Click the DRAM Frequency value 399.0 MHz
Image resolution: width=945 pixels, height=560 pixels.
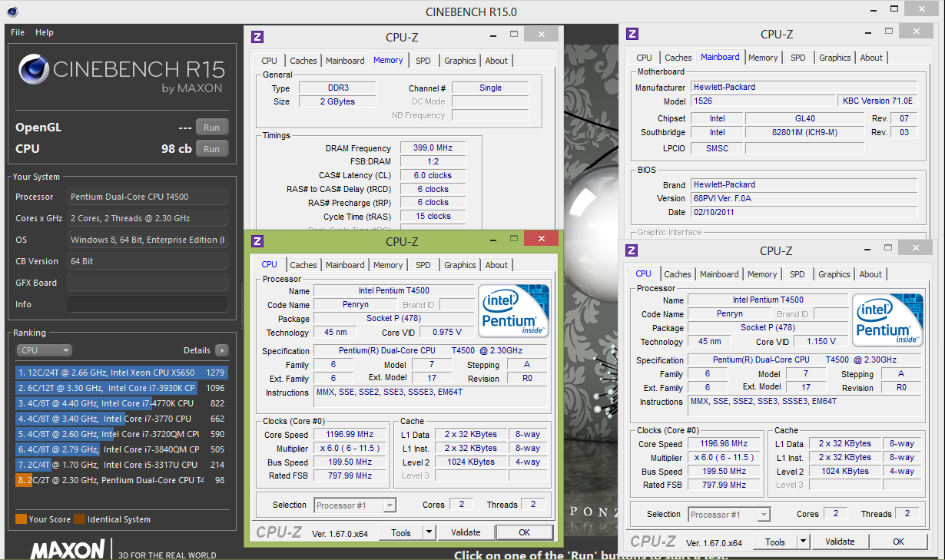tap(433, 148)
